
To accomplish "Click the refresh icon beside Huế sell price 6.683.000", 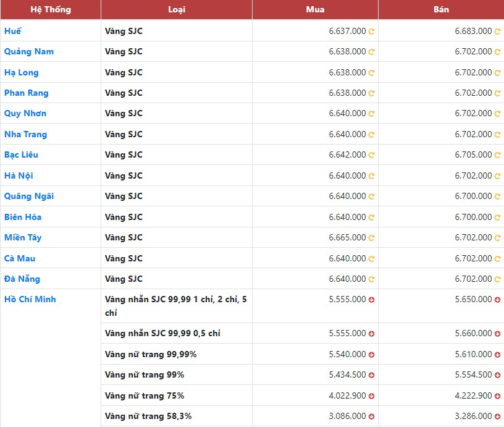I will (497, 32).
